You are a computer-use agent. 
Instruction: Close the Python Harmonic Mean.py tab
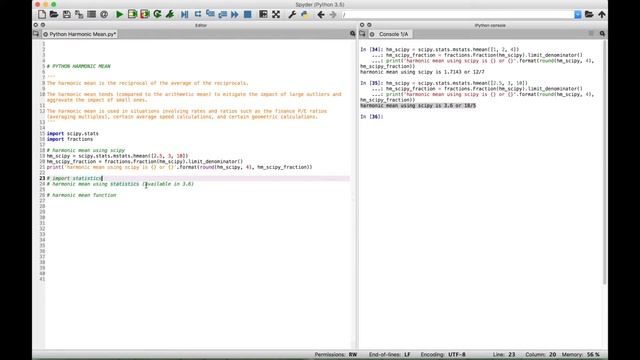(45, 34)
